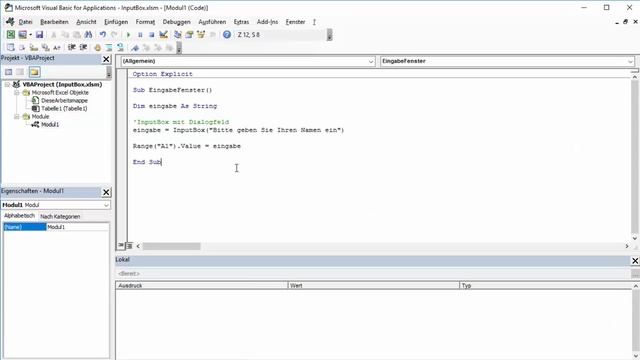
Task: Click the List Constants icon
Action: click(22, 48)
